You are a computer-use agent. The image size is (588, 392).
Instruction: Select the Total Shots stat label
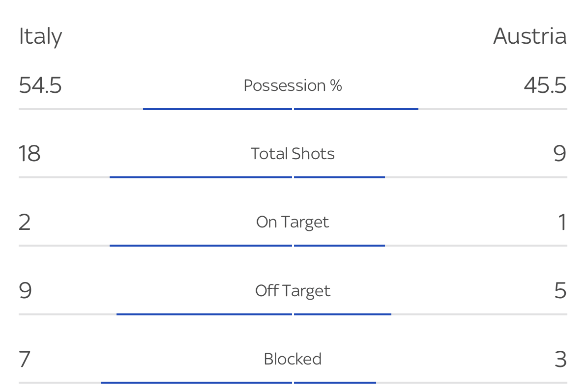pos(293,154)
